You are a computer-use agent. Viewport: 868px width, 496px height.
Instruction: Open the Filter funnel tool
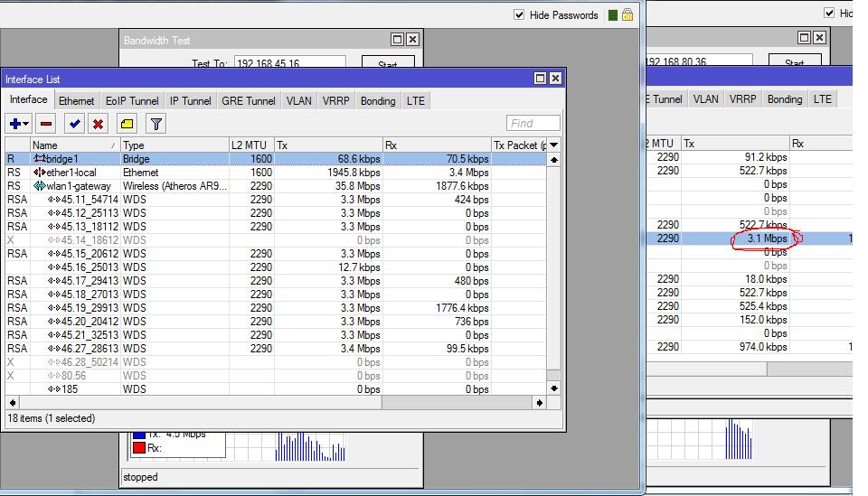coord(156,124)
